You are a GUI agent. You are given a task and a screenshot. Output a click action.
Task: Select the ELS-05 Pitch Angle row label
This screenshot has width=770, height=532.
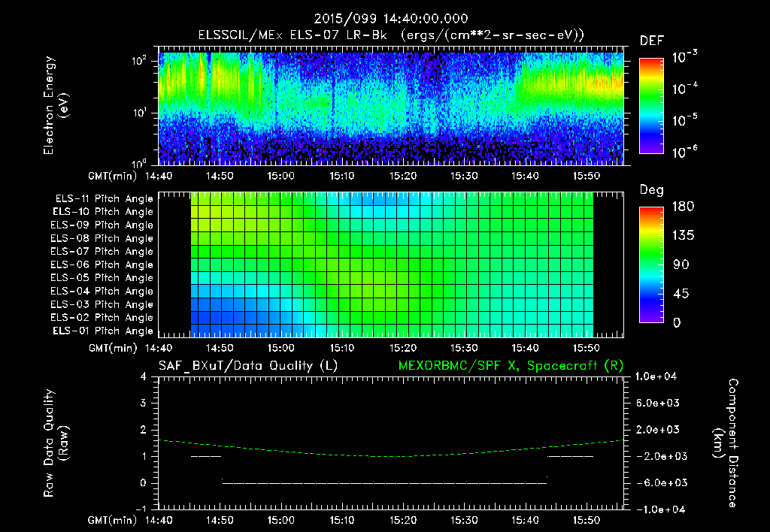tap(102, 278)
